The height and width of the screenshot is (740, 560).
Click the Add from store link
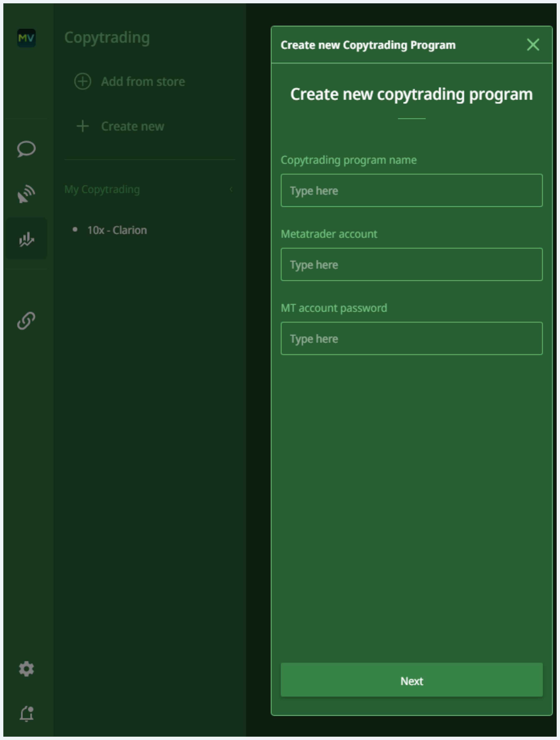point(143,82)
